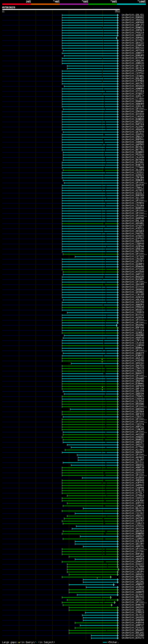Select the UniRef100_A8JGF8 label

click(133, 170)
